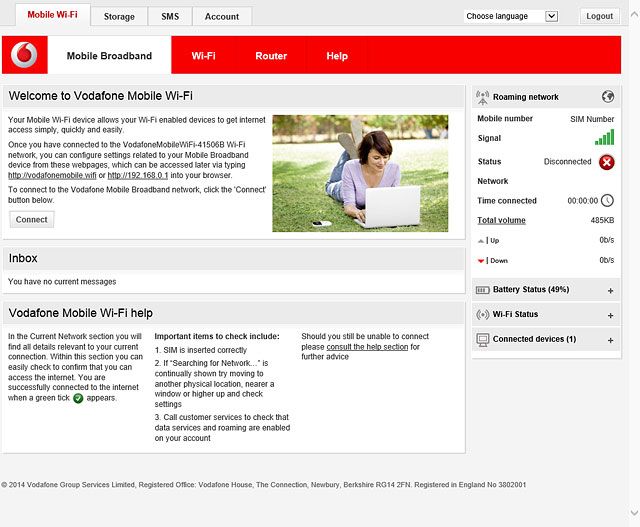Select Router in the red navigation bar
The height and width of the screenshot is (527, 640).
tap(271, 56)
